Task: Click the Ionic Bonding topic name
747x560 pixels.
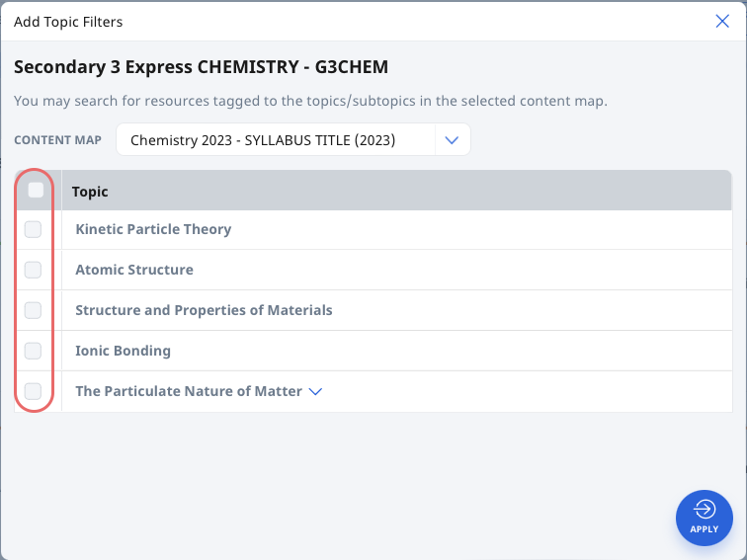Action: 123,351
